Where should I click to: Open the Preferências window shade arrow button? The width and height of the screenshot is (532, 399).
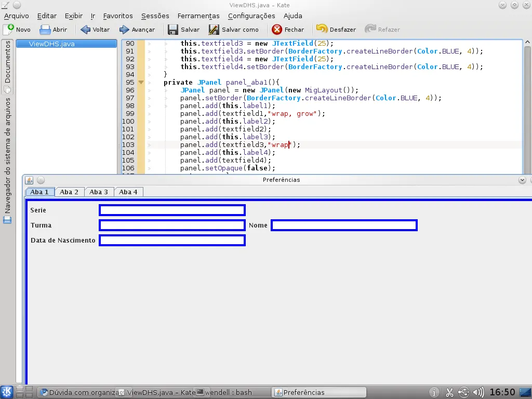pos(522,180)
